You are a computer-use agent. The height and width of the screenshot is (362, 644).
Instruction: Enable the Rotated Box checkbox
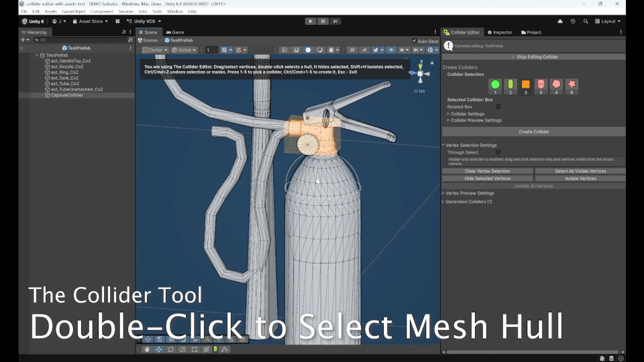tap(498, 107)
